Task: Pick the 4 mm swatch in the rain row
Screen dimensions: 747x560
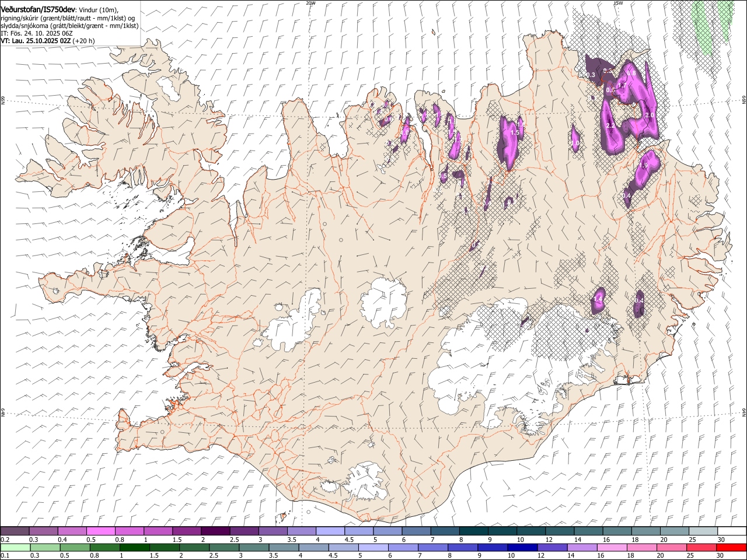Action: [x=313, y=548]
